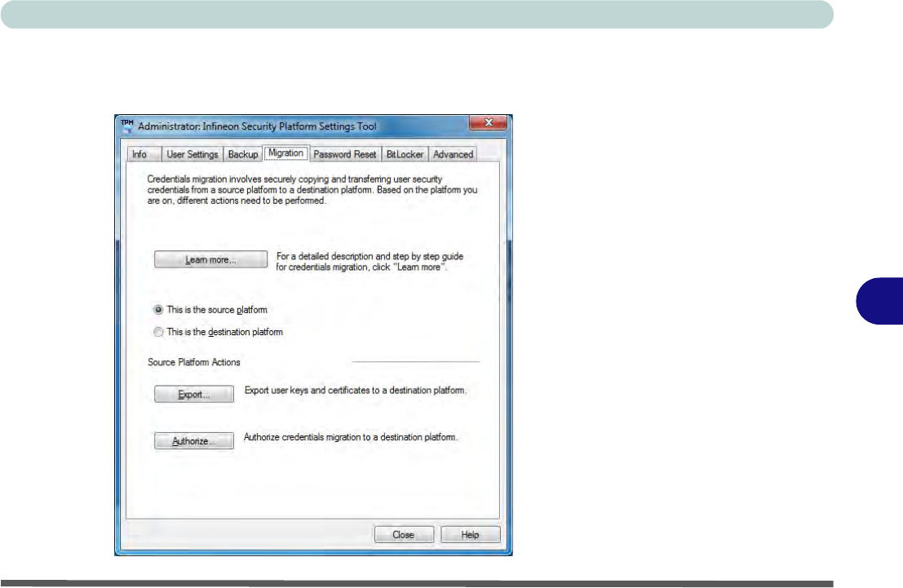The height and width of the screenshot is (588, 903).
Task: Open the Password Reset tab
Action: point(345,154)
